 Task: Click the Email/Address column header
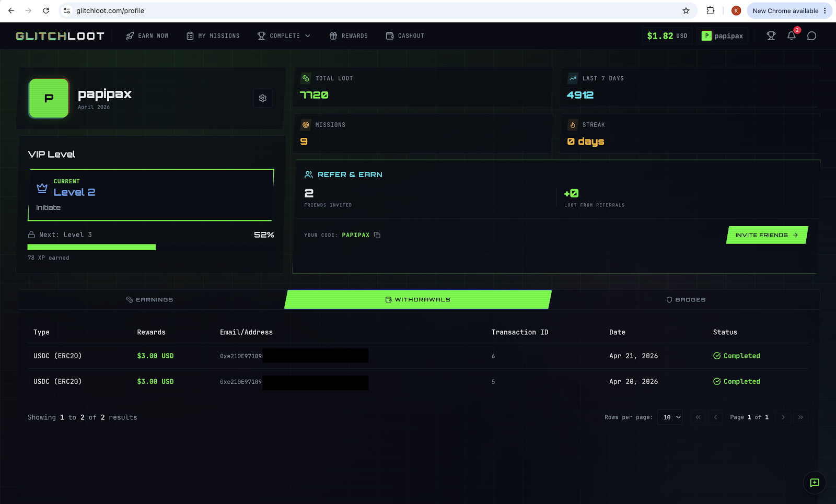coord(246,332)
